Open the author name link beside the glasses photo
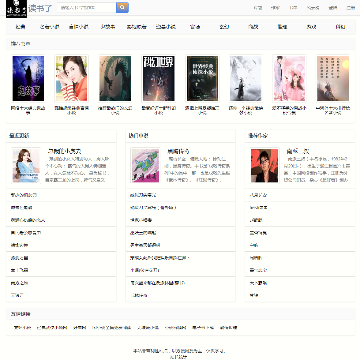360x360 pixels. (x=298, y=151)
